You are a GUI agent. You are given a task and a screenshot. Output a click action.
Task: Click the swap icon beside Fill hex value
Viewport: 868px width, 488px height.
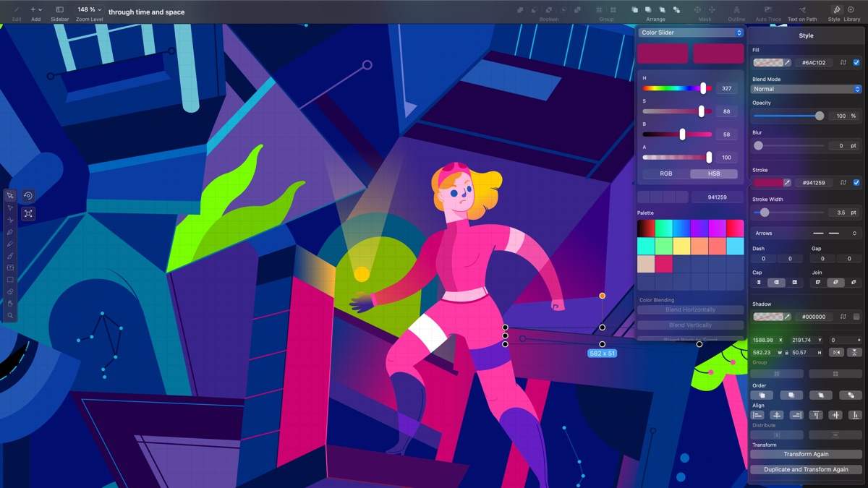point(843,63)
